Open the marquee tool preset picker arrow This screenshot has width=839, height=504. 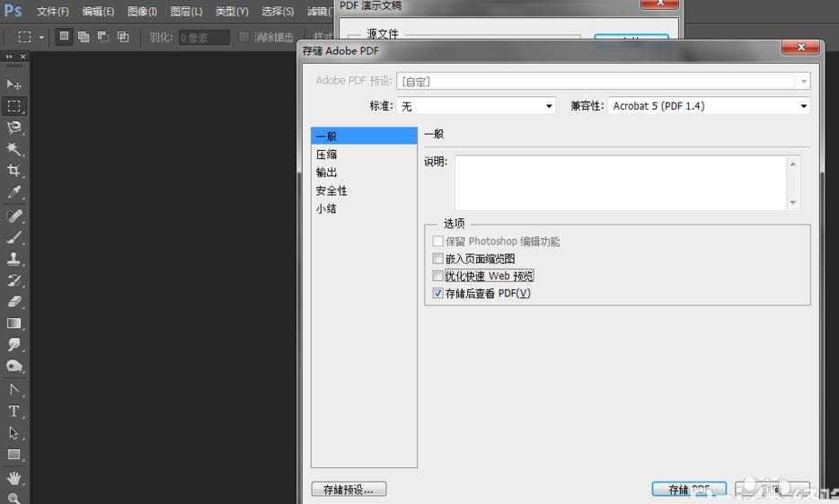41,37
